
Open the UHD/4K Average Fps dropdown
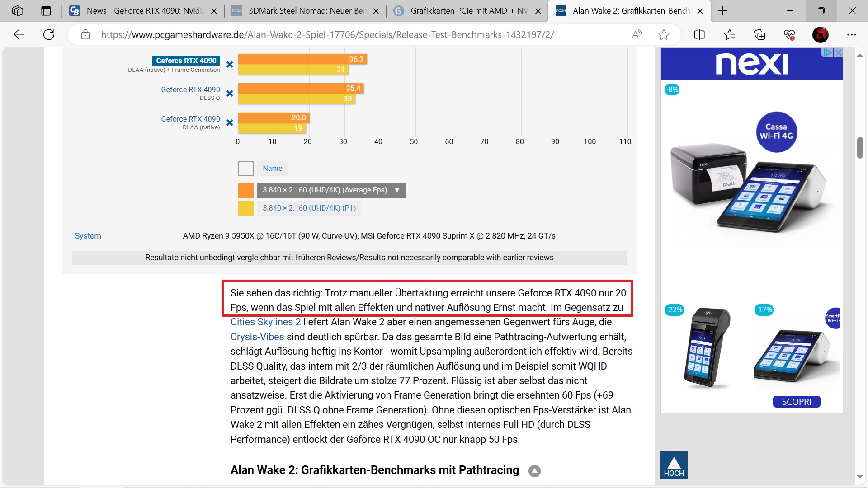(331, 190)
